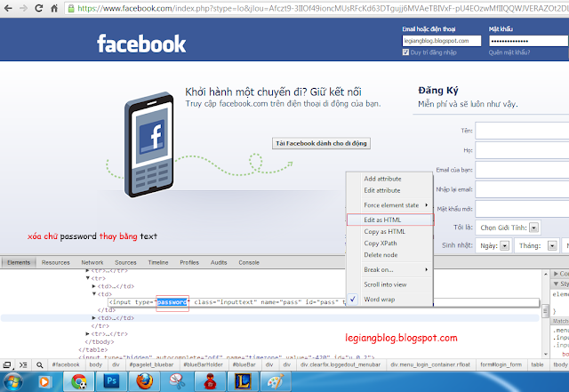The width and height of the screenshot is (569, 392).
Task: Open the red figure app in taskbar
Action: click(x=210, y=382)
